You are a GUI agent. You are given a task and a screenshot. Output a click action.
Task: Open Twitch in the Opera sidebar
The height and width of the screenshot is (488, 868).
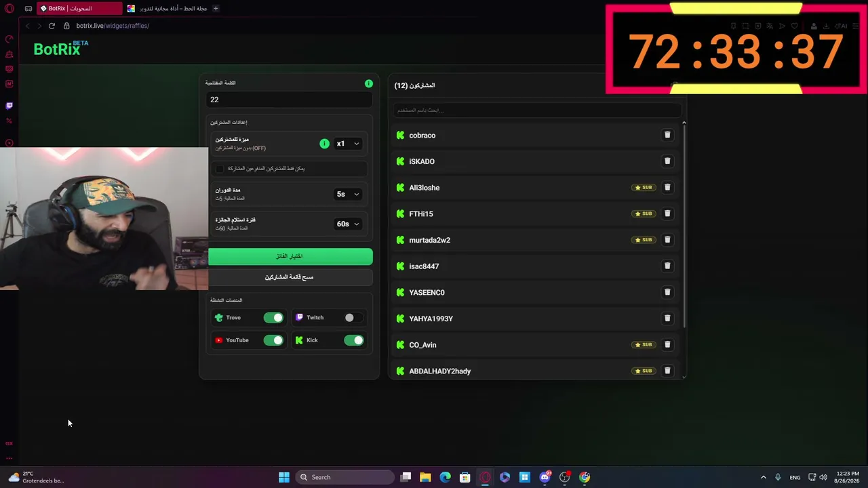(x=9, y=106)
